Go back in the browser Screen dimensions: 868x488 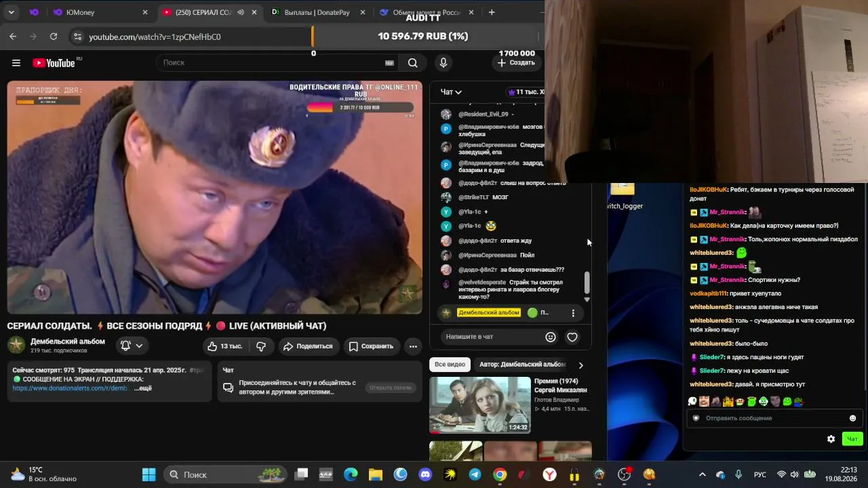pyautogui.click(x=13, y=37)
